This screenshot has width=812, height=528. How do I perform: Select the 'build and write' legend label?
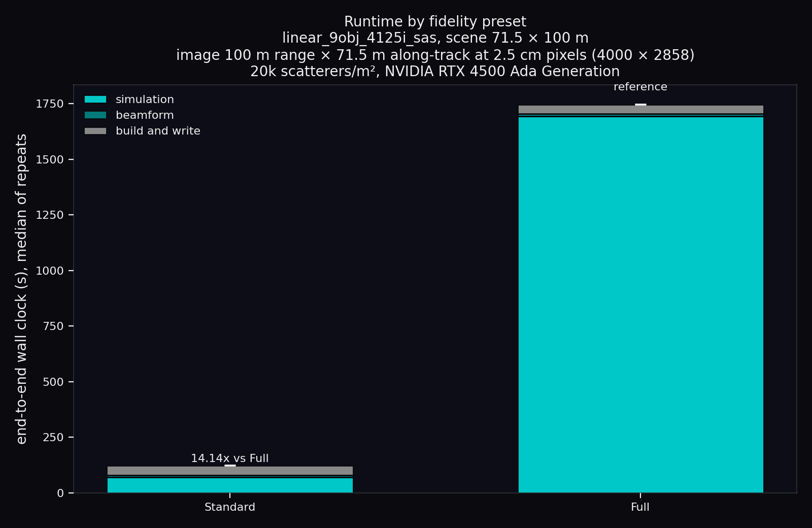click(158, 131)
